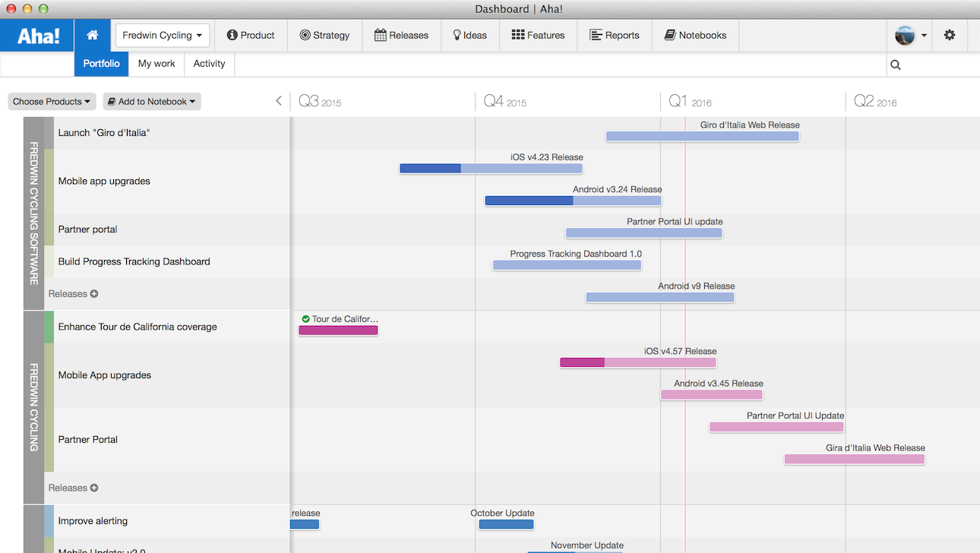Image resolution: width=980 pixels, height=553 pixels.
Task: Open the settings gear
Action: pyautogui.click(x=950, y=35)
